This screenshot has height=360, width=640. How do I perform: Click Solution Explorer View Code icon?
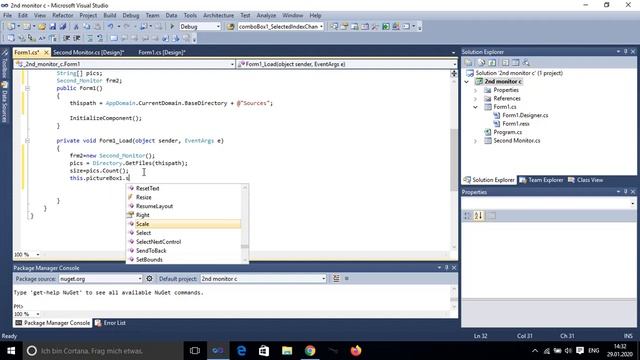505,62
